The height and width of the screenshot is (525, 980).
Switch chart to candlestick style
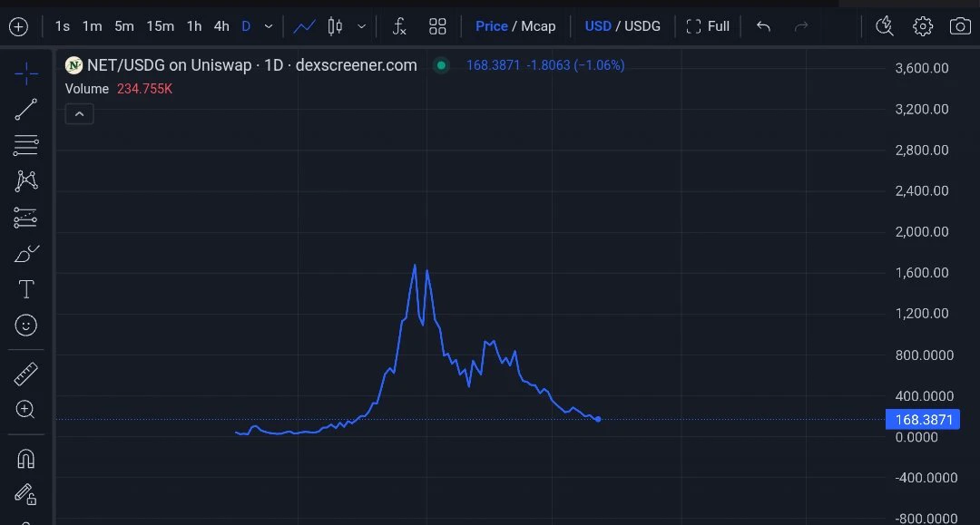(335, 26)
